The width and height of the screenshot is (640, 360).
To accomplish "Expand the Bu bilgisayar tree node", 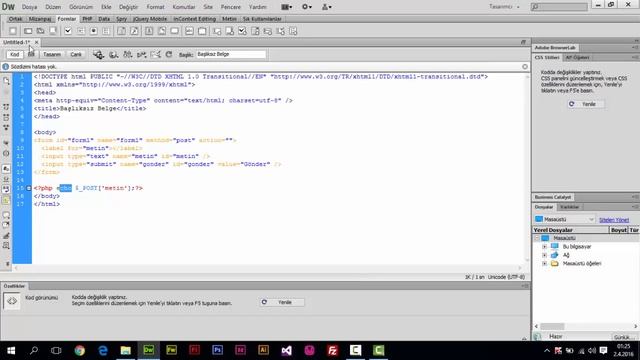I will tap(544, 247).
